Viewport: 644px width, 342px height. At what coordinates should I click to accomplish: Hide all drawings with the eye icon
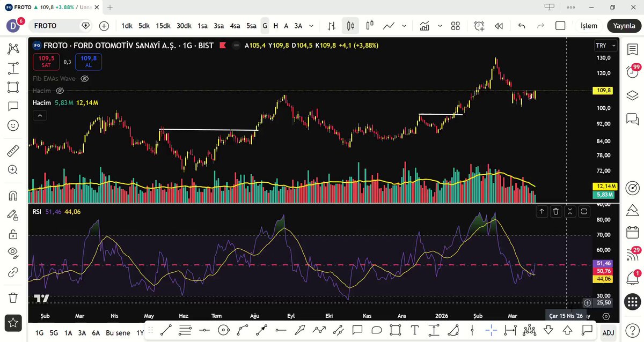(13, 252)
